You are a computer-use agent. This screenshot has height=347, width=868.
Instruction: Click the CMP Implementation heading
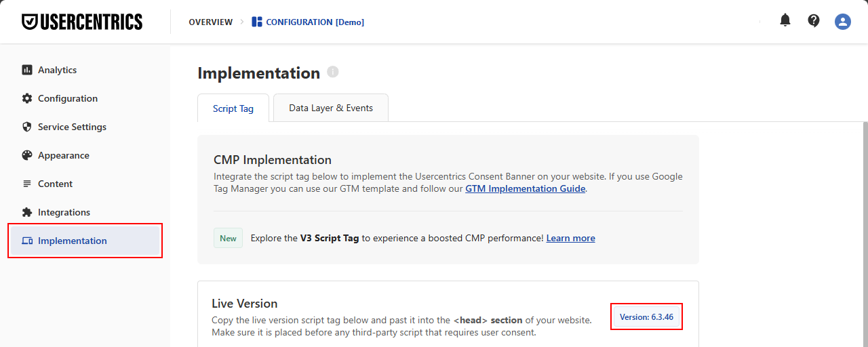pyautogui.click(x=273, y=160)
